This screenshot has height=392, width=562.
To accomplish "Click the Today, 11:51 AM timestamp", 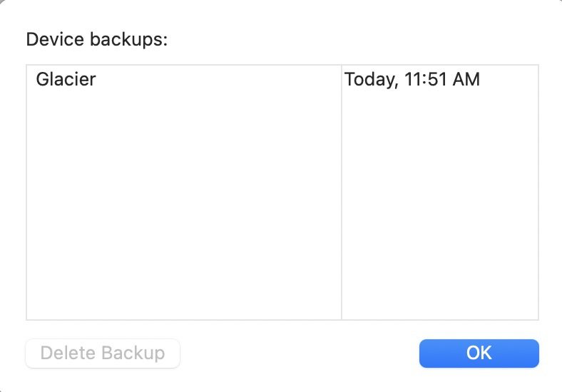I will point(412,79).
